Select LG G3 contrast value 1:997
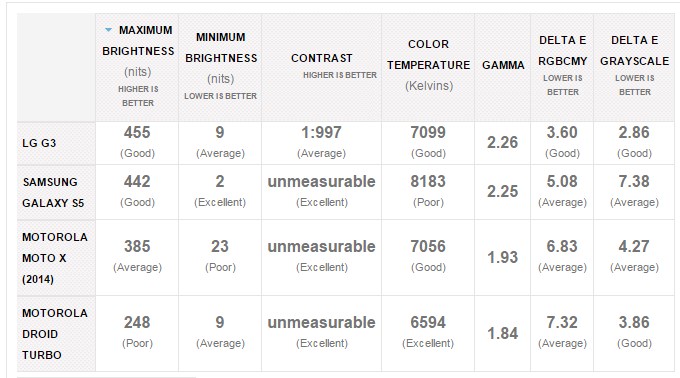This screenshot has width=680, height=378. [321, 132]
